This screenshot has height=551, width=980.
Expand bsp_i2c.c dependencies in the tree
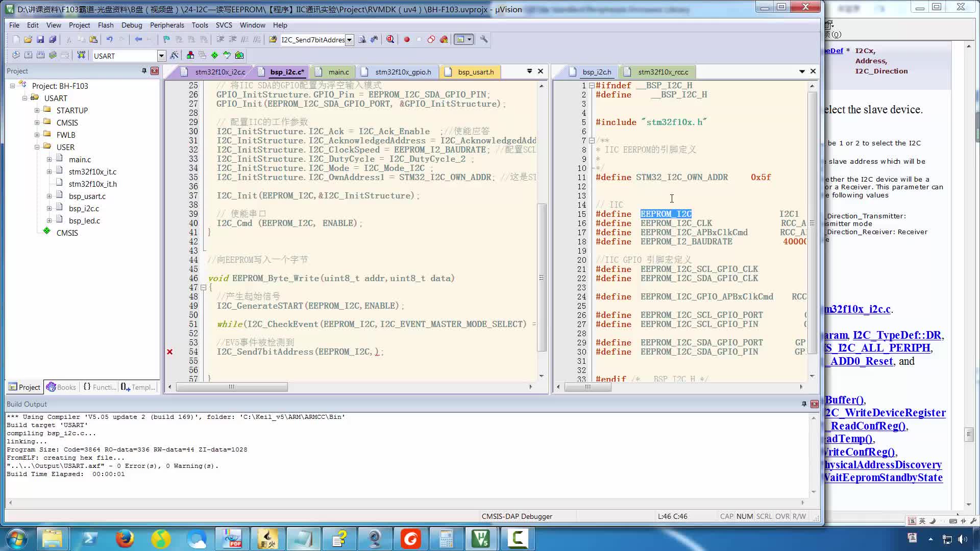click(x=49, y=208)
